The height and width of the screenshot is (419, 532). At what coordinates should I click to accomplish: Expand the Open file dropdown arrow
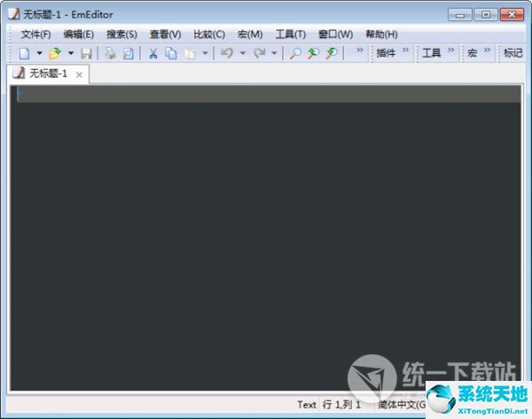(71, 53)
